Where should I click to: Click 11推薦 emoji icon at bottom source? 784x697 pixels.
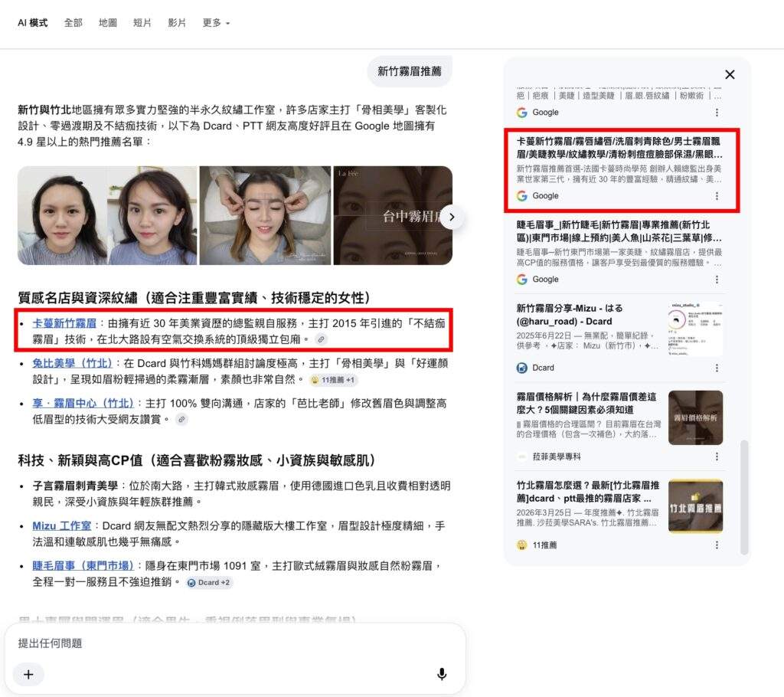coord(522,545)
